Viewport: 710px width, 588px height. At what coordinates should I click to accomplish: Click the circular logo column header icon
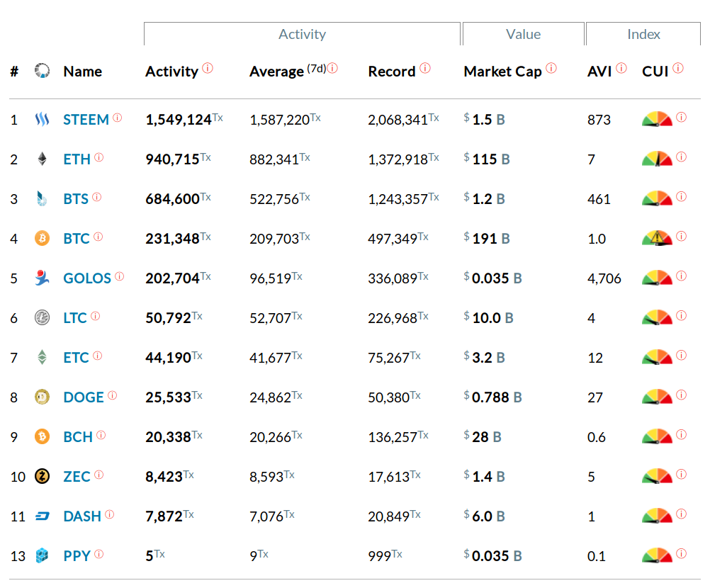[42, 71]
